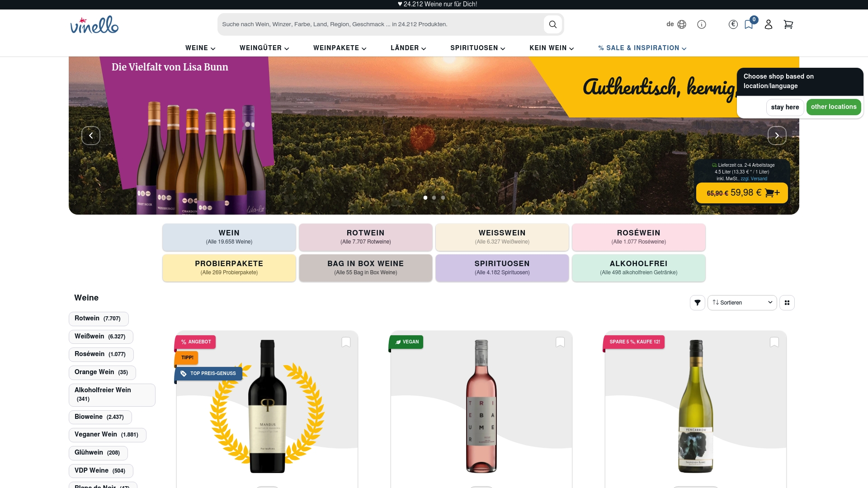Expand the LÄNDER navigation menu
The width and height of the screenshot is (868, 488).
(408, 48)
